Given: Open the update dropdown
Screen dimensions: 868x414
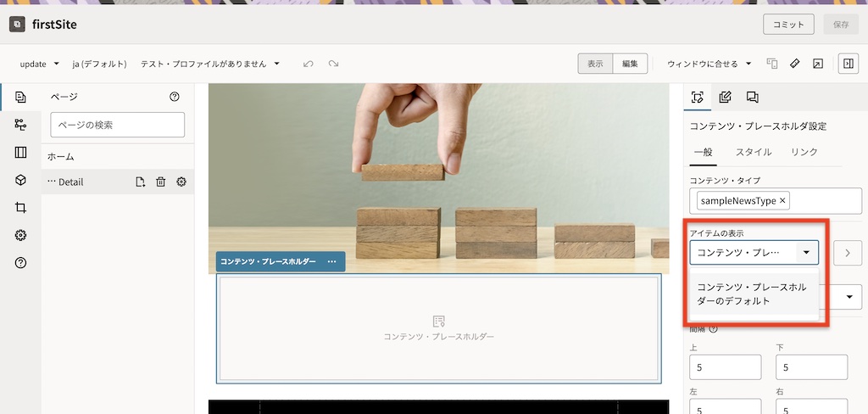Looking at the screenshot, I should pyautogui.click(x=39, y=64).
